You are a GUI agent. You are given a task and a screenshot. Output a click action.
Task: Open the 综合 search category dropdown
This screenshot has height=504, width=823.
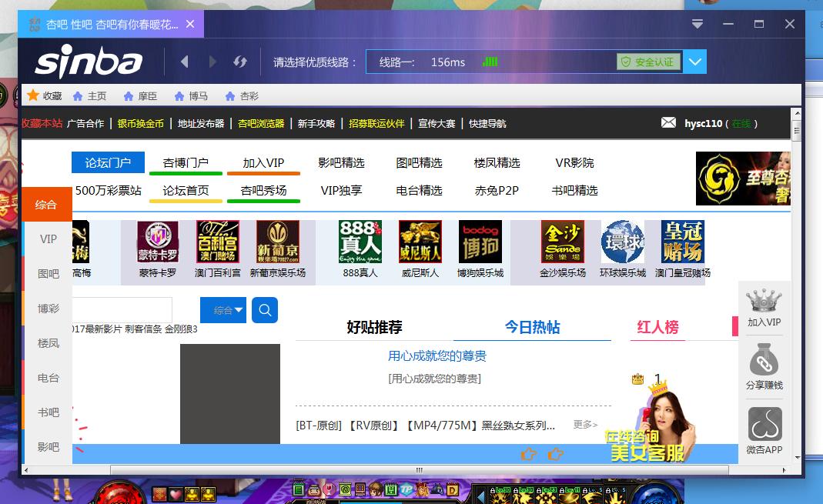pyautogui.click(x=223, y=310)
